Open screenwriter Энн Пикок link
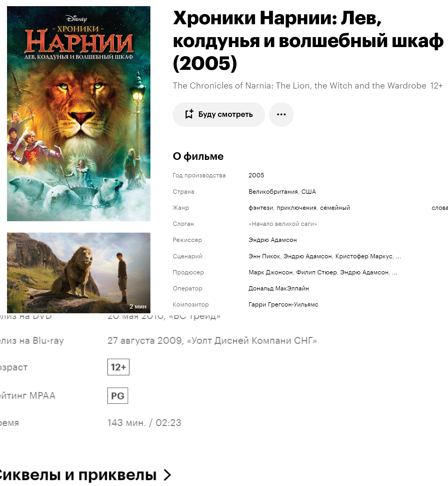448x486 pixels. [264, 256]
